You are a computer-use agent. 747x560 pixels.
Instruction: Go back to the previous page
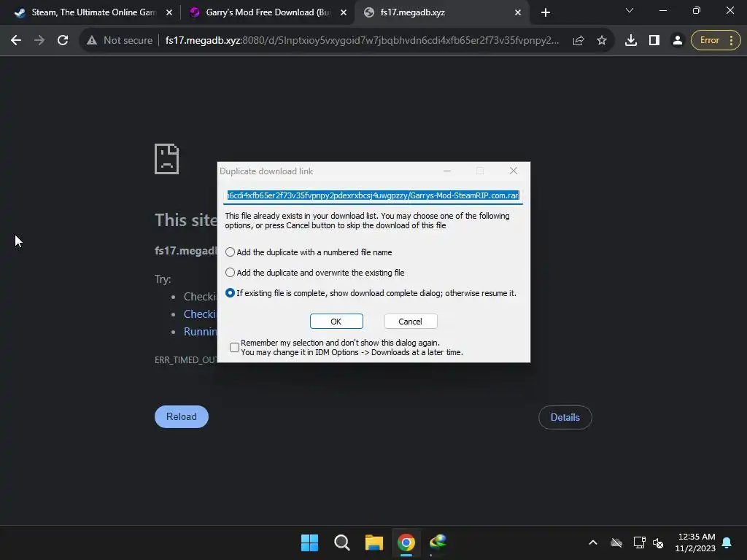tap(16, 41)
